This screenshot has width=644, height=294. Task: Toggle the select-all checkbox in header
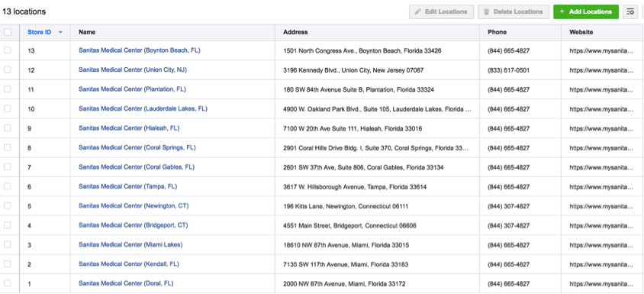[x=8, y=33]
